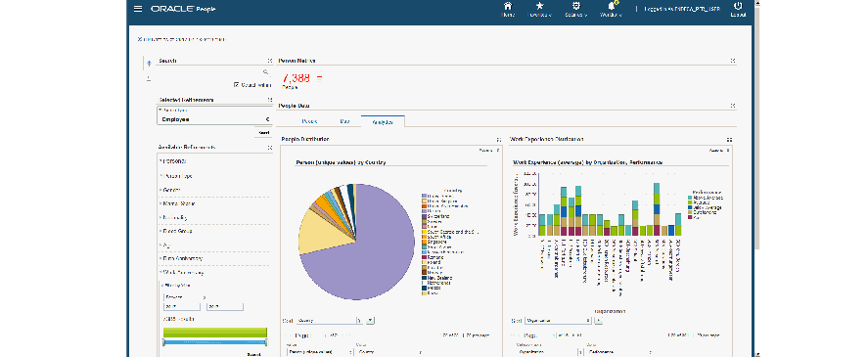This screenshot has width=868, height=357.
Task: Click the blue range slider track
Action: 214,342
